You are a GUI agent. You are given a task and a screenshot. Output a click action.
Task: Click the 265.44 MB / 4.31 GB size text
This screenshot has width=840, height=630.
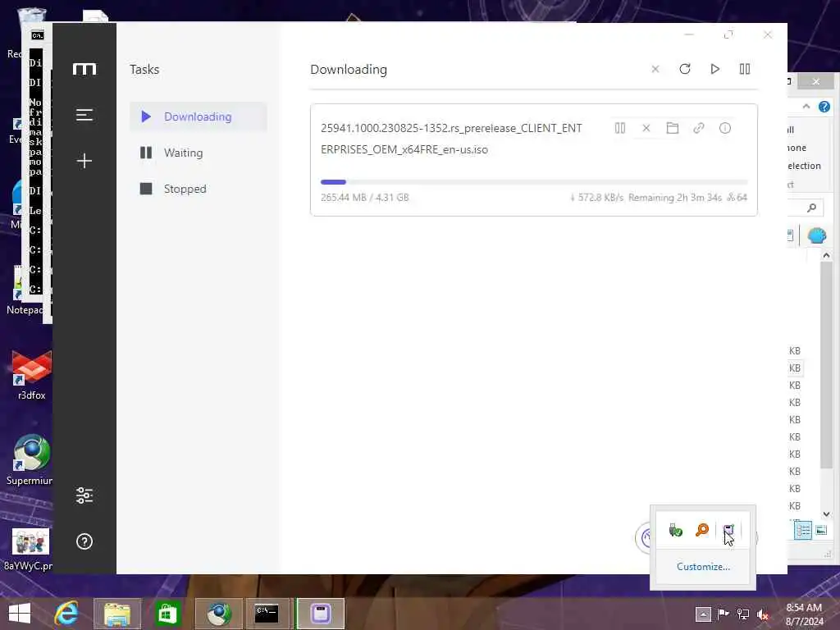coord(365,198)
